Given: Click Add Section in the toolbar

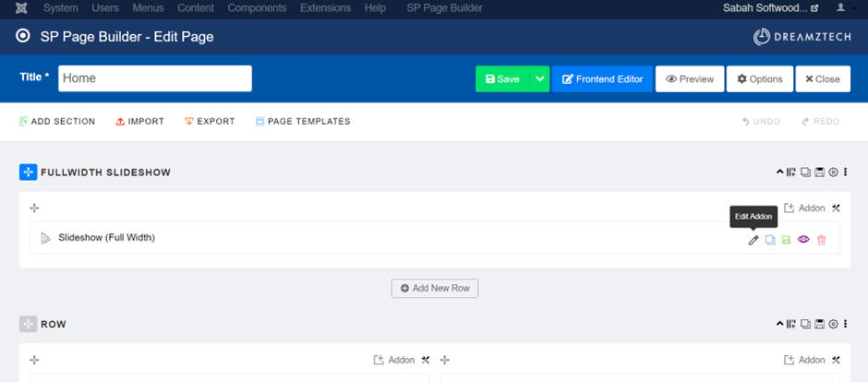Looking at the screenshot, I should coord(57,122).
